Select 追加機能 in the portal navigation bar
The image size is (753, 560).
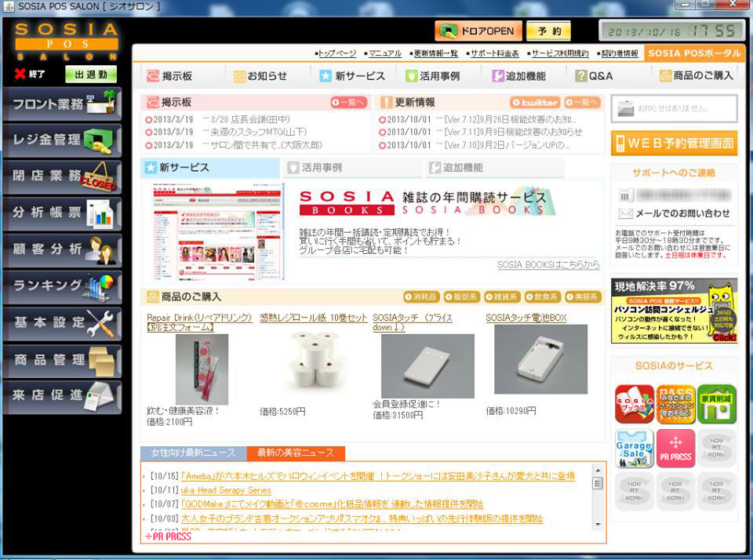pyautogui.click(x=518, y=76)
